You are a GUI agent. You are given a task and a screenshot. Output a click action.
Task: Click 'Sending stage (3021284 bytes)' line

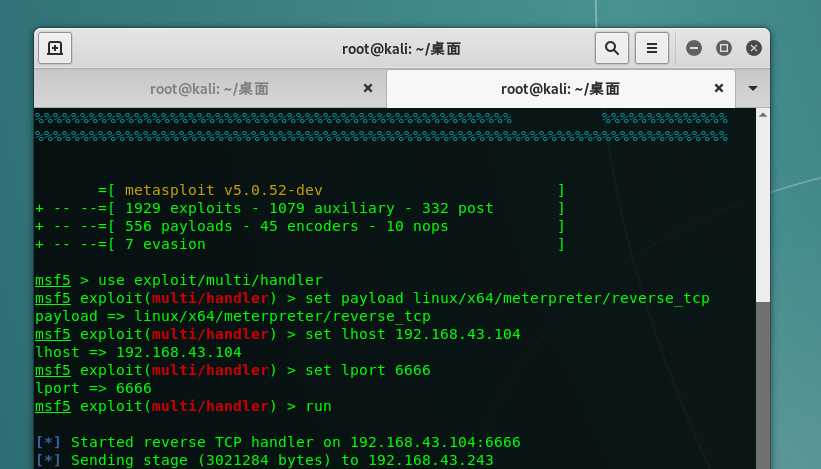tap(264, 460)
